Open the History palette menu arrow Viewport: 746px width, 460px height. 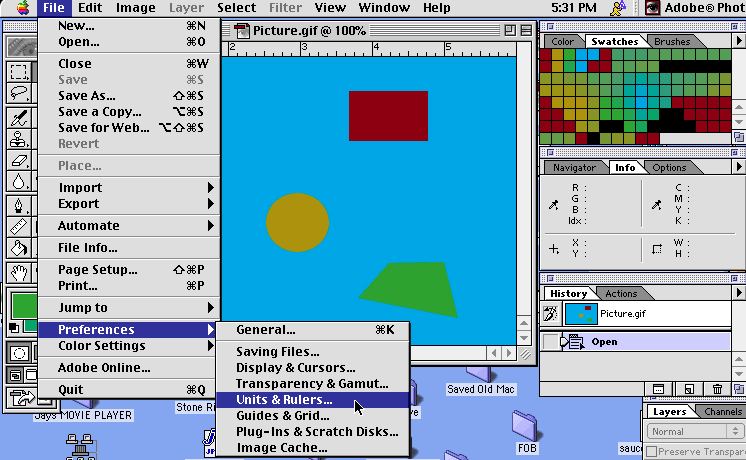coord(738,293)
